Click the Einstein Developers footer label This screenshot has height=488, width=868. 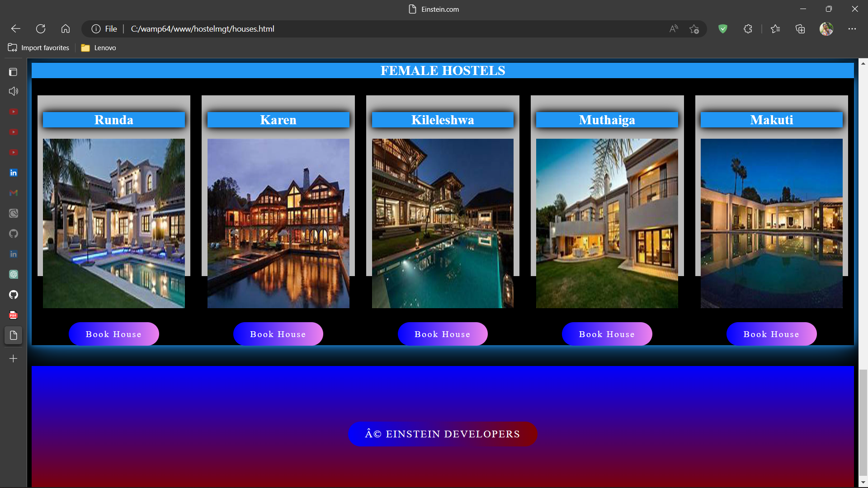[443, 434]
